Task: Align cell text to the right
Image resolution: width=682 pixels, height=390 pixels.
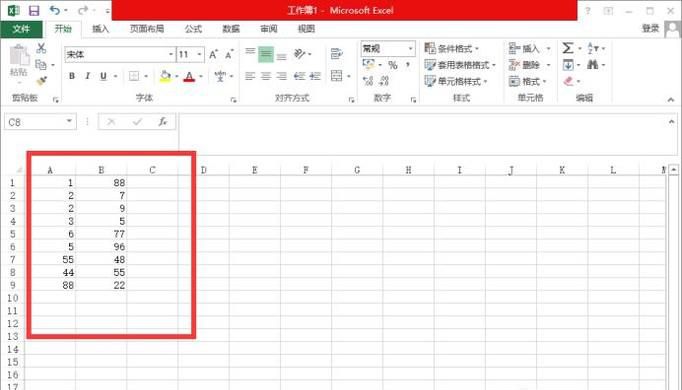Action: [x=282, y=77]
